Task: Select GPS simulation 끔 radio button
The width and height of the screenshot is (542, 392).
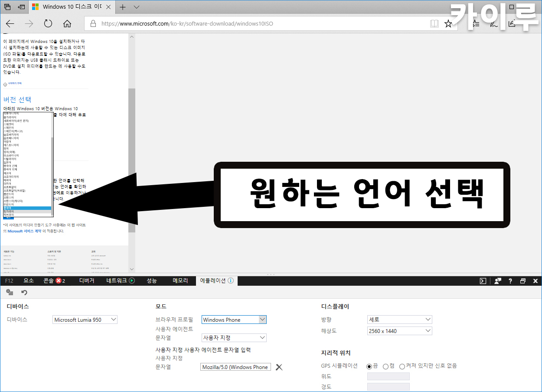Action: (x=369, y=366)
